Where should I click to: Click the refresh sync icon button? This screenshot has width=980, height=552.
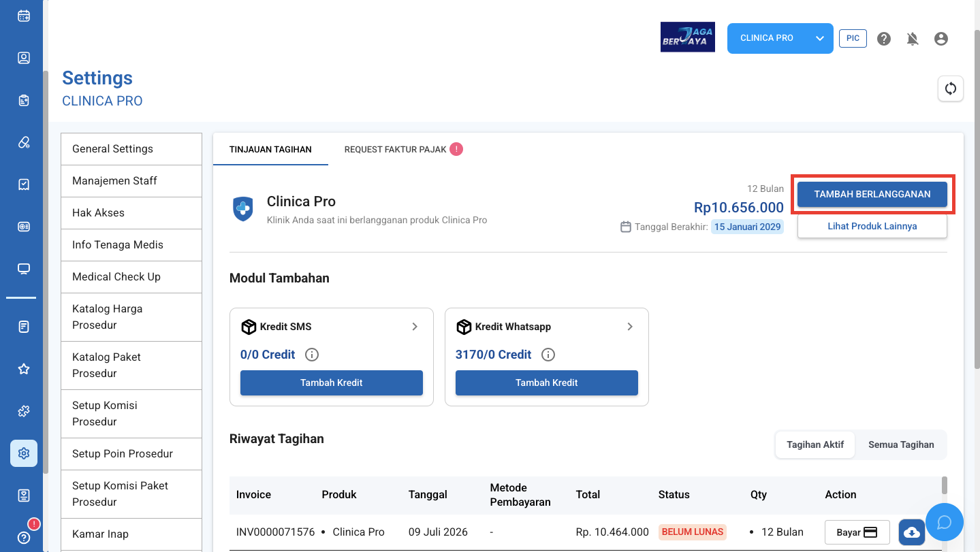tap(951, 88)
